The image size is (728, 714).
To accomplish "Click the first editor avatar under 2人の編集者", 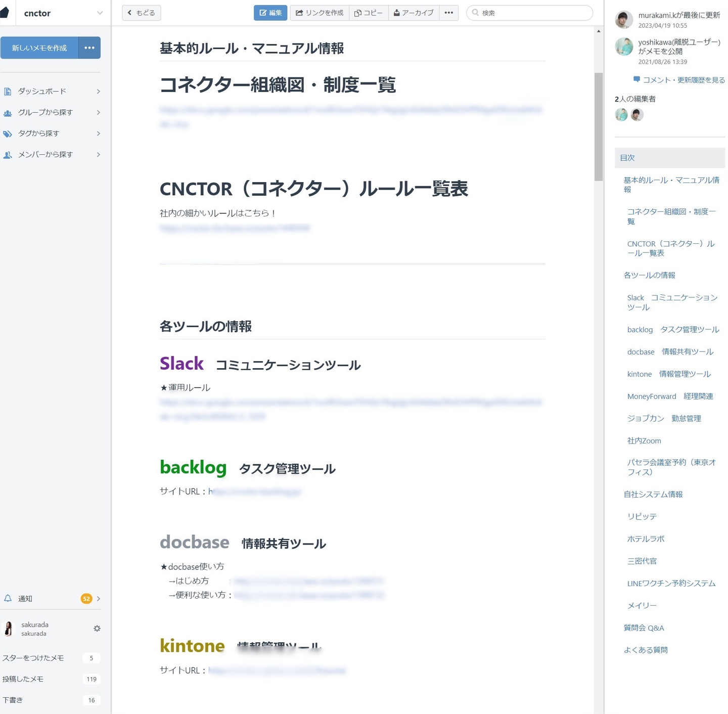I will pos(621,115).
